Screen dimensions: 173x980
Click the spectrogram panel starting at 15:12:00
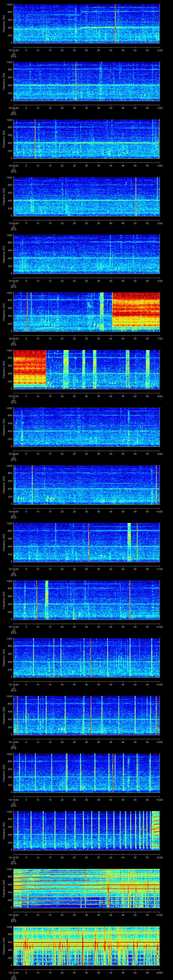87,657
